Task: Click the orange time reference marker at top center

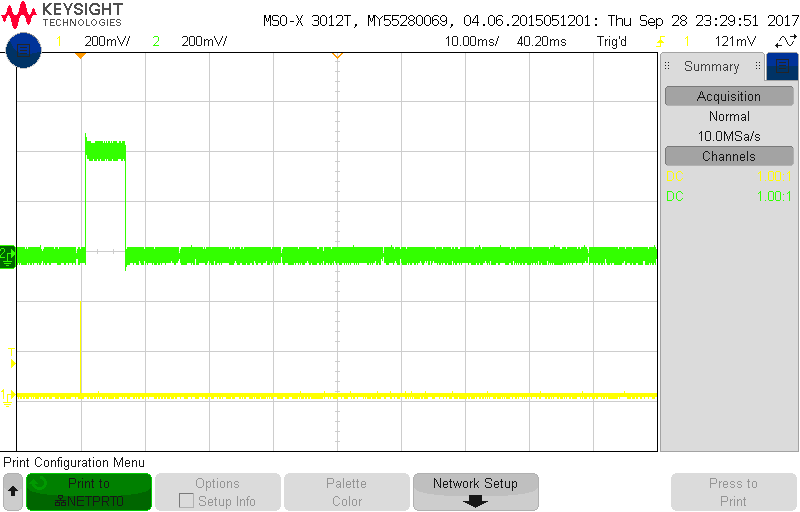Action: tap(337, 55)
